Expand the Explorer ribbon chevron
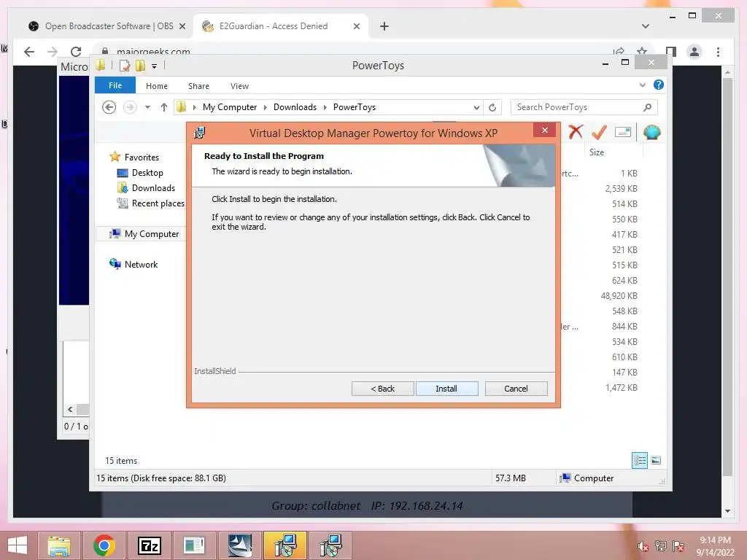 642,85
